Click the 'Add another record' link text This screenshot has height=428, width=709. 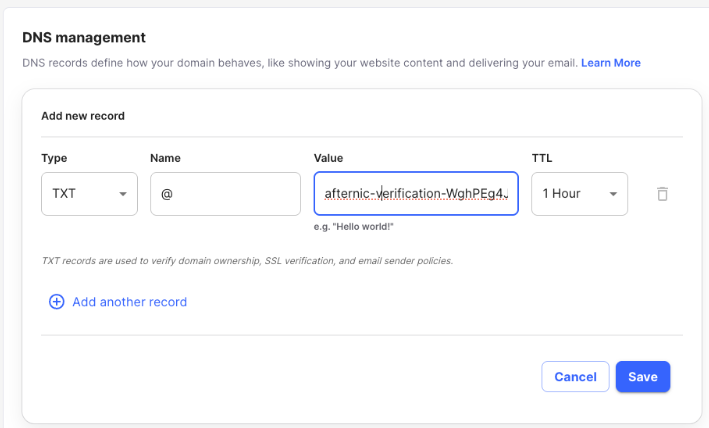point(129,301)
